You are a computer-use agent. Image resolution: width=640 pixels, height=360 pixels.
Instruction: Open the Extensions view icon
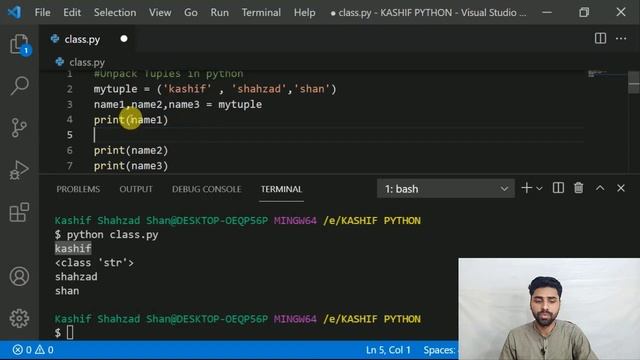[x=19, y=212]
